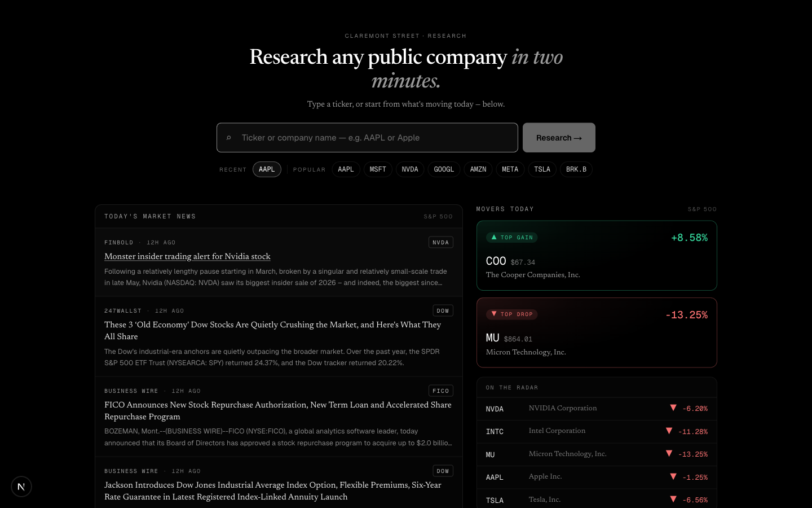Screen dimensions: 812x508
Task: Open FICO stock repurchase authorization article
Action: 278,410
